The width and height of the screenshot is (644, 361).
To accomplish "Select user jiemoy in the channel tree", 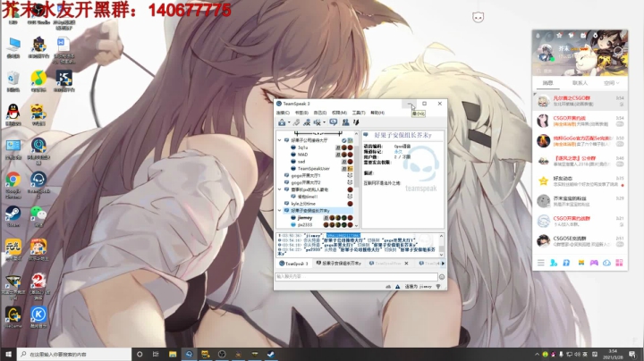I will 305,218.
